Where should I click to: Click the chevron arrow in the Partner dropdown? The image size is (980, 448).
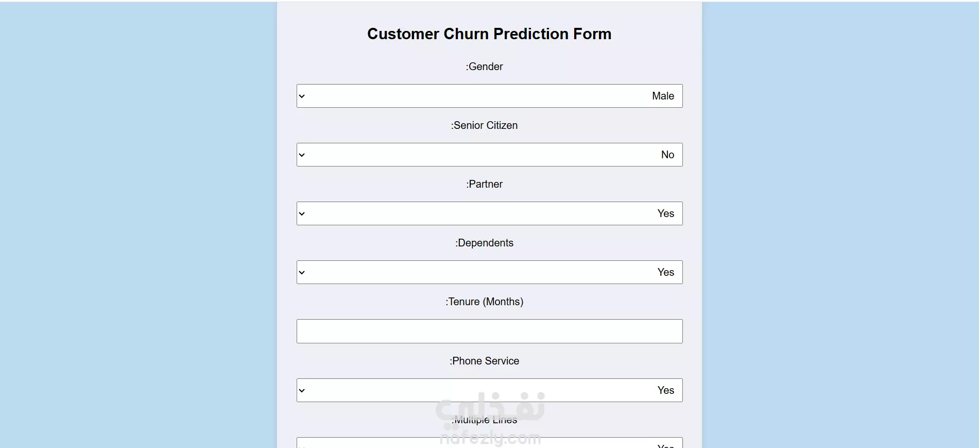(302, 214)
